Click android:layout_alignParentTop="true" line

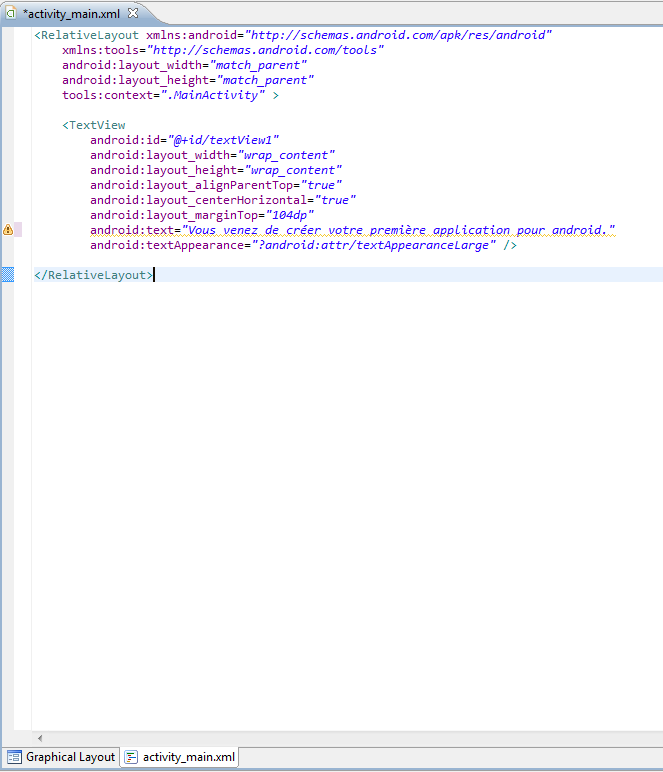(216, 185)
